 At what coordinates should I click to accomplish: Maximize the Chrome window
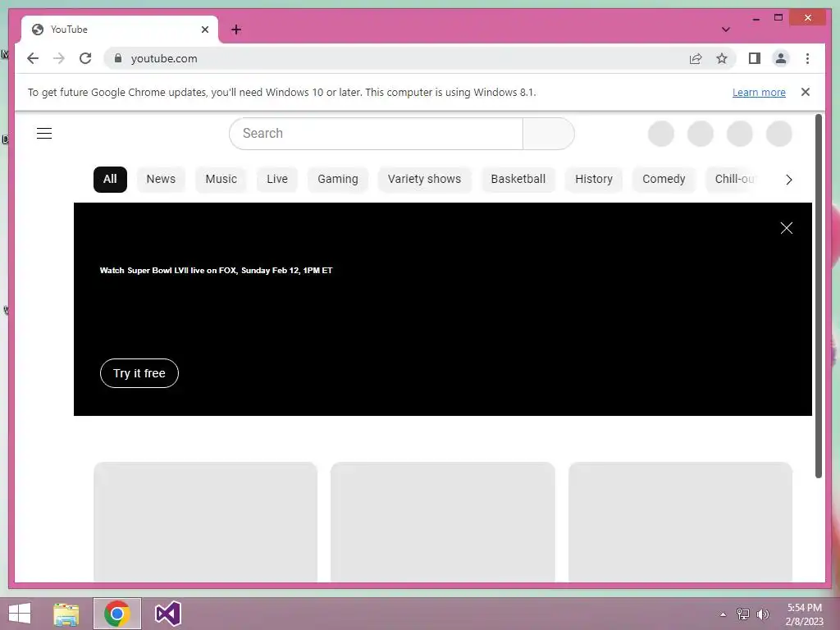click(x=778, y=18)
